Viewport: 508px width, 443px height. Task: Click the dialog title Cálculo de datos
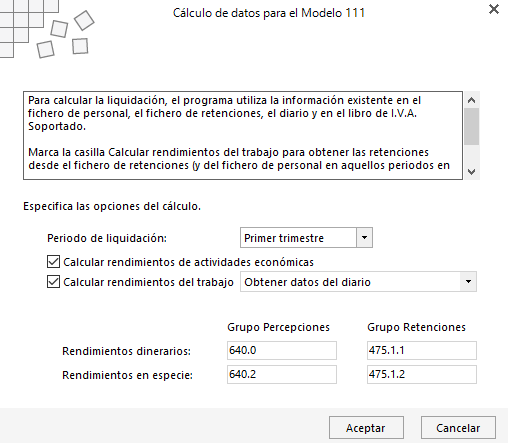pyautogui.click(x=269, y=13)
